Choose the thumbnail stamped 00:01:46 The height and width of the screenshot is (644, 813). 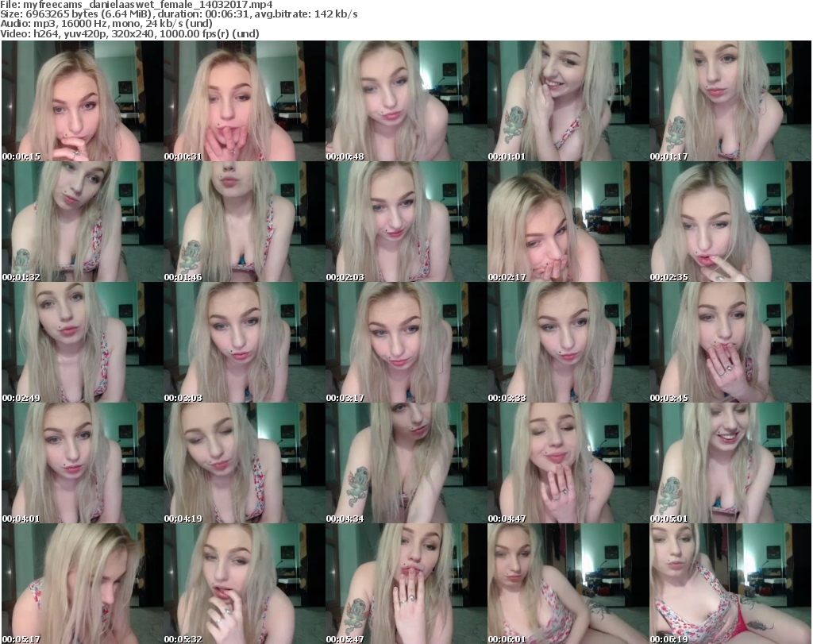point(245,222)
